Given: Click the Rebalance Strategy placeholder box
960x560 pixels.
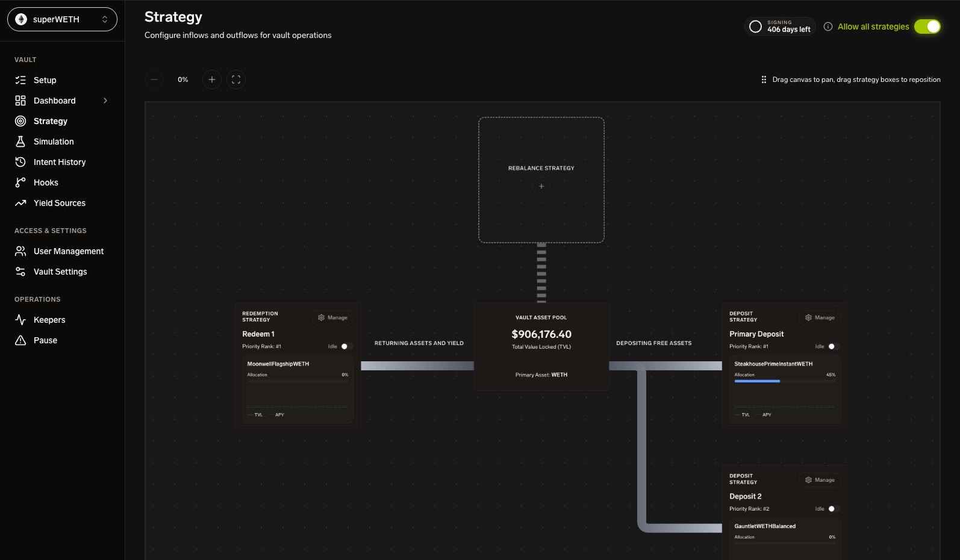Looking at the screenshot, I should coord(541,180).
